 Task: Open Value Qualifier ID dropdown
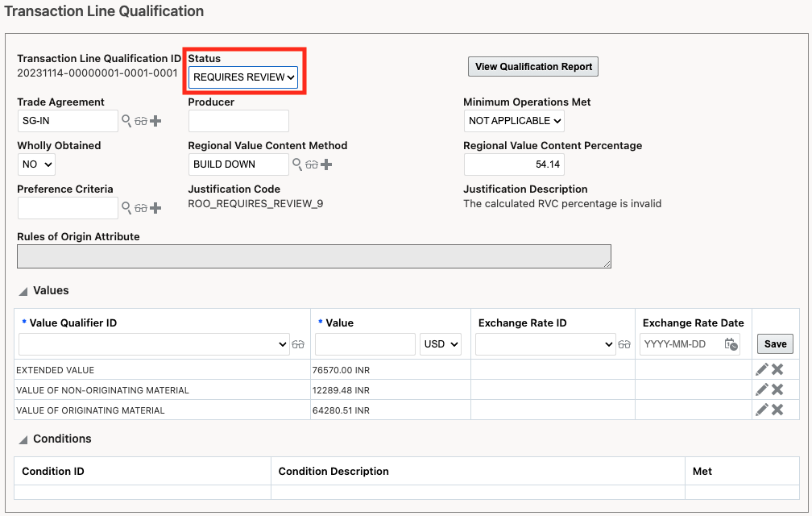(154, 344)
